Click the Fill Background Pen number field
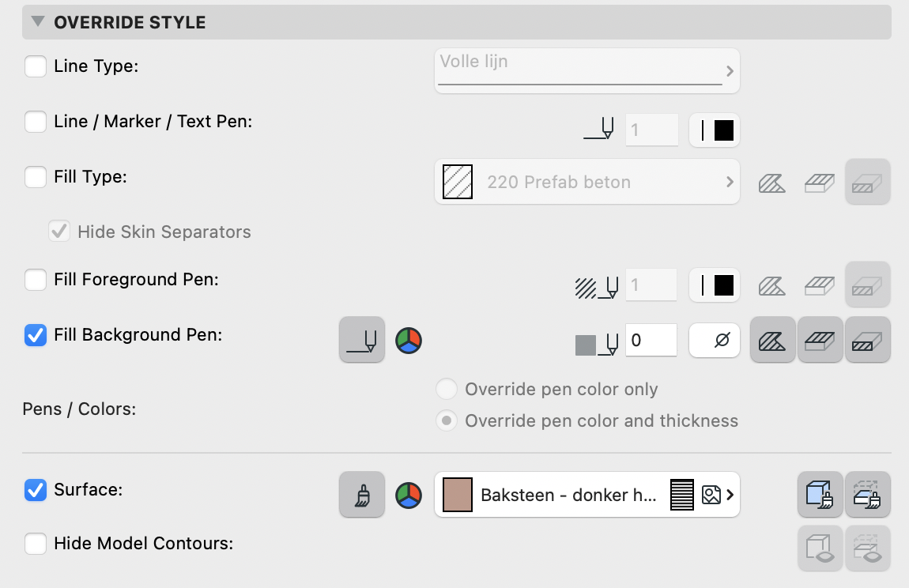This screenshot has width=909, height=588. [651, 340]
